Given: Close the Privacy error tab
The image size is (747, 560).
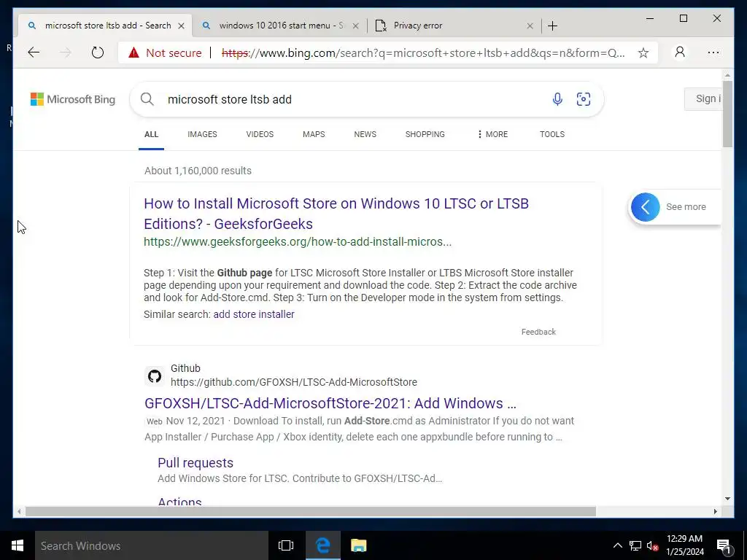Looking at the screenshot, I should (530, 26).
